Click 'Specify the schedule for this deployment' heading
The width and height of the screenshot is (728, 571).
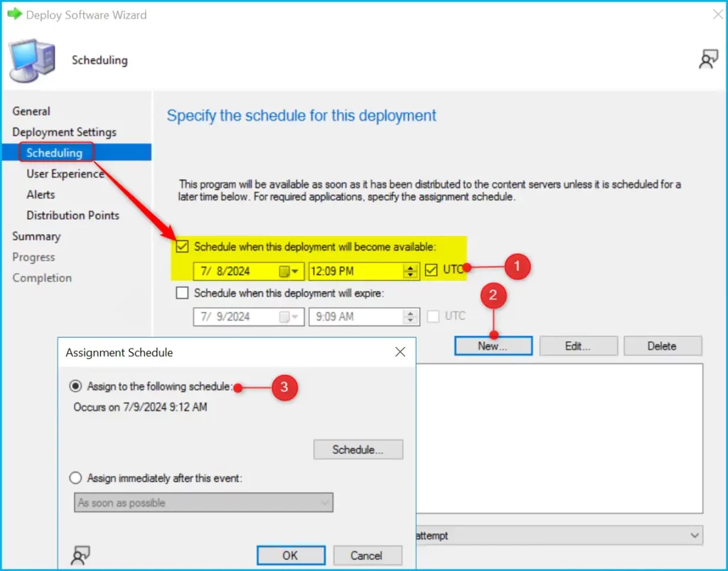[301, 116]
